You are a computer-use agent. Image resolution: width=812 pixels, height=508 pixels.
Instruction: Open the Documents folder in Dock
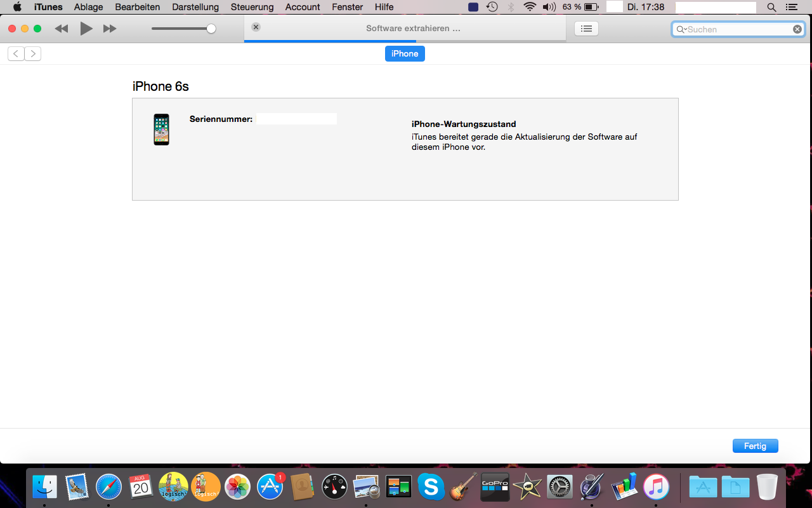click(x=735, y=487)
